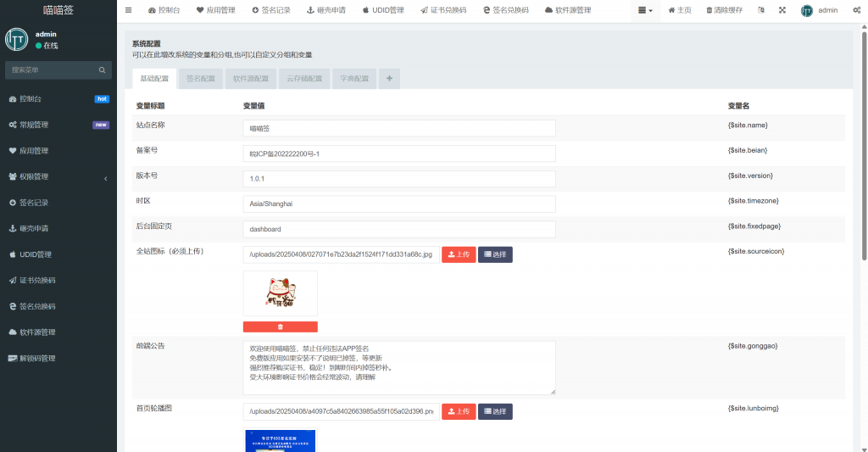Viewport: 868px width, 452px height.
Task: Open the top bar list-style dropdown
Action: point(645,11)
